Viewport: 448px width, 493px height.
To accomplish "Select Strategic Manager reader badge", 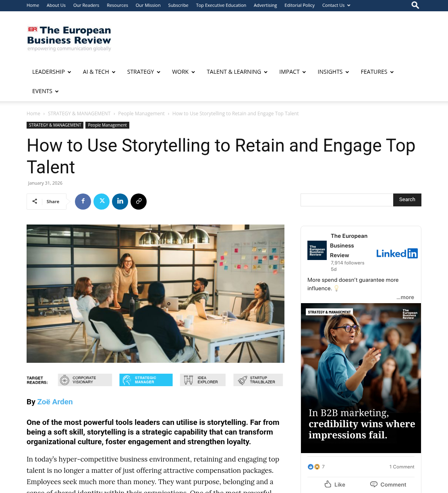I will (146, 380).
